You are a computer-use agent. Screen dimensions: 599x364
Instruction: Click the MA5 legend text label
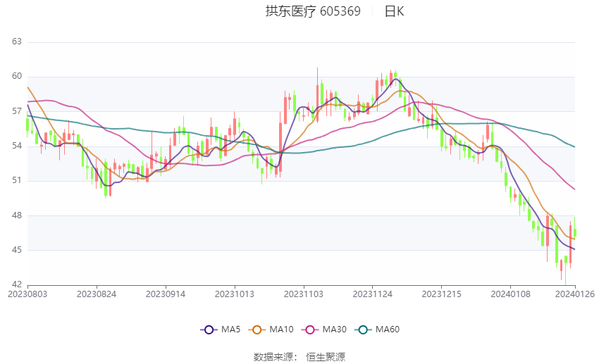[x=230, y=330]
